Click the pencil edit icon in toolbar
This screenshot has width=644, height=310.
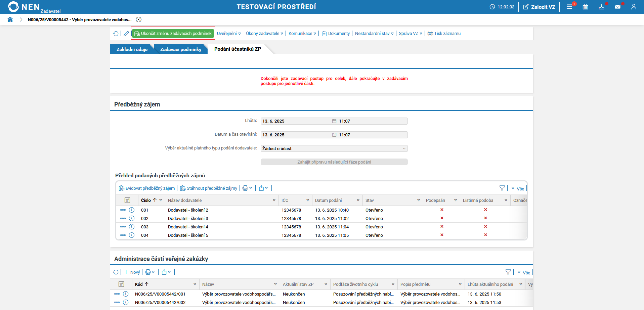126,34
